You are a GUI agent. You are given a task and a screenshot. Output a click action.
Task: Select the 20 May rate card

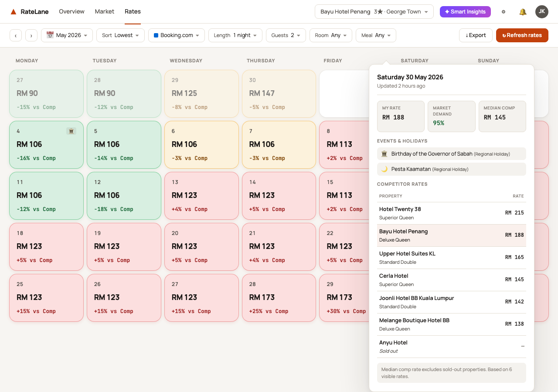tap(201, 247)
